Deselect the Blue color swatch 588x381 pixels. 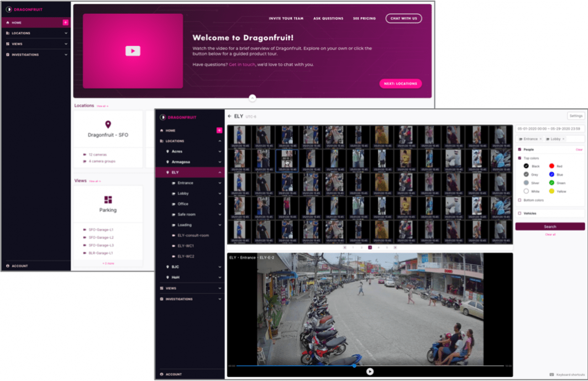552,174
